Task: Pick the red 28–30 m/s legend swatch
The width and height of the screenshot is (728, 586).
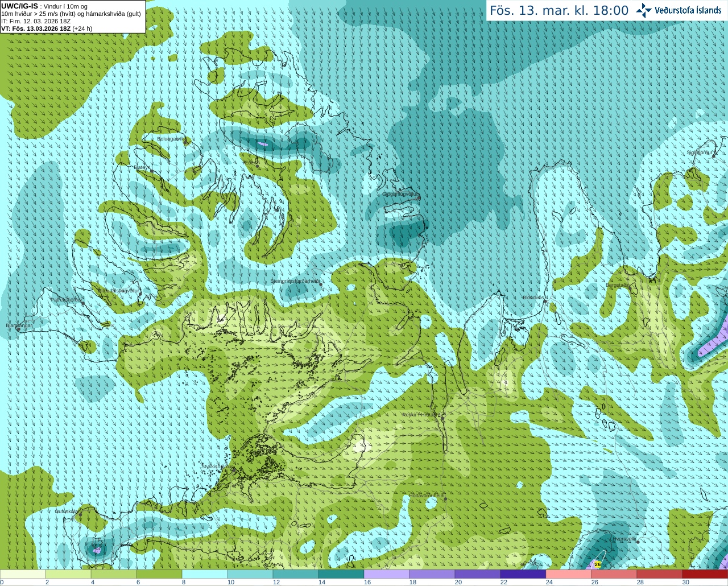Action: [x=660, y=574]
